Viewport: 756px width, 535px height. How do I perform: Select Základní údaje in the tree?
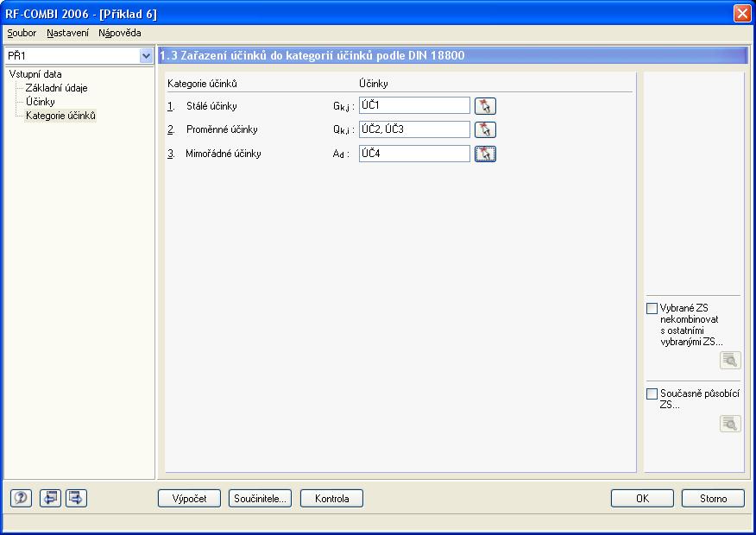[x=56, y=88]
